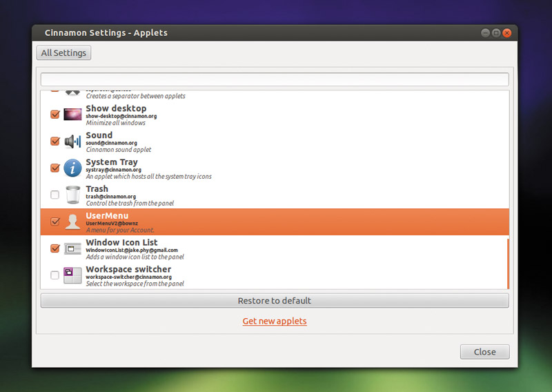Maximize the Cinnamon Settings window
552x392 pixels.
coord(496,33)
